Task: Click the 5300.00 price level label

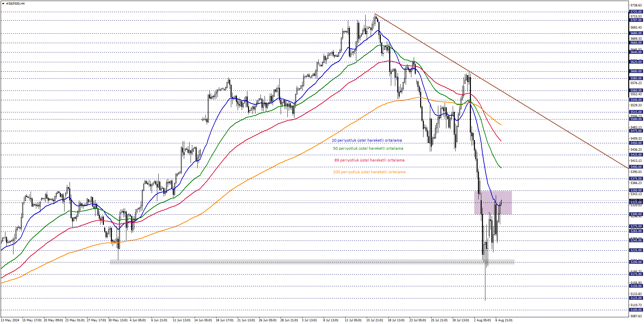Action: (x=636, y=214)
